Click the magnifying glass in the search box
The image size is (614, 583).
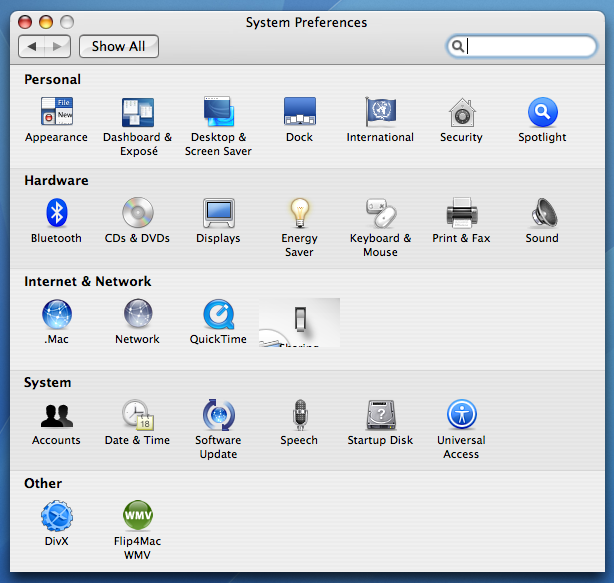pyautogui.click(x=457, y=46)
